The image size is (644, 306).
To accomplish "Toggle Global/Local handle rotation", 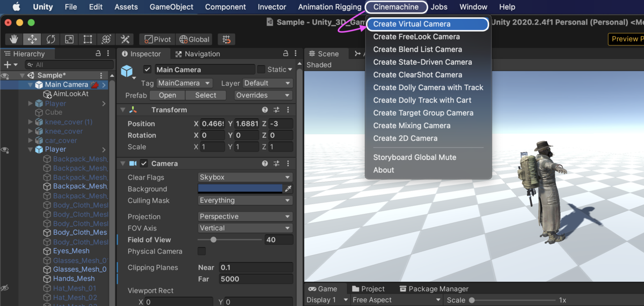I will (194, 39).
